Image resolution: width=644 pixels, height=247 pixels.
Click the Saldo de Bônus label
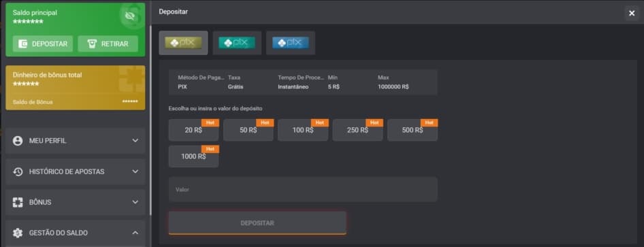(33, 102)
